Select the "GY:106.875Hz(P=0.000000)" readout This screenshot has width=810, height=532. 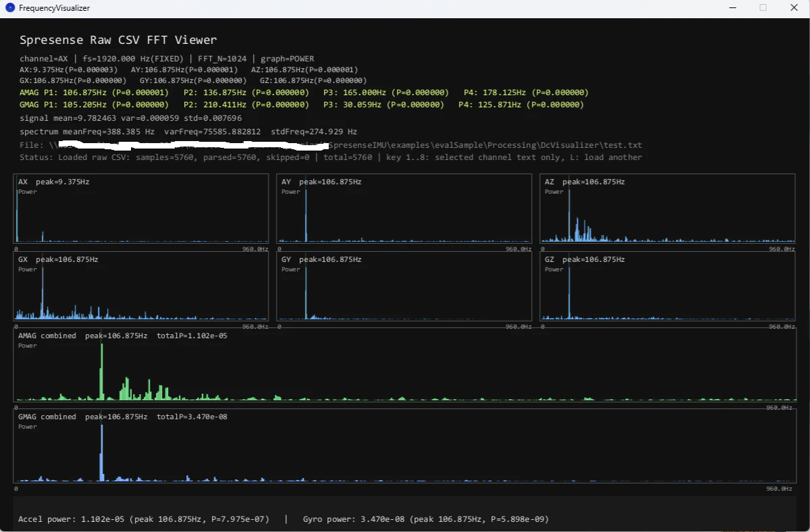coord(193,80)
